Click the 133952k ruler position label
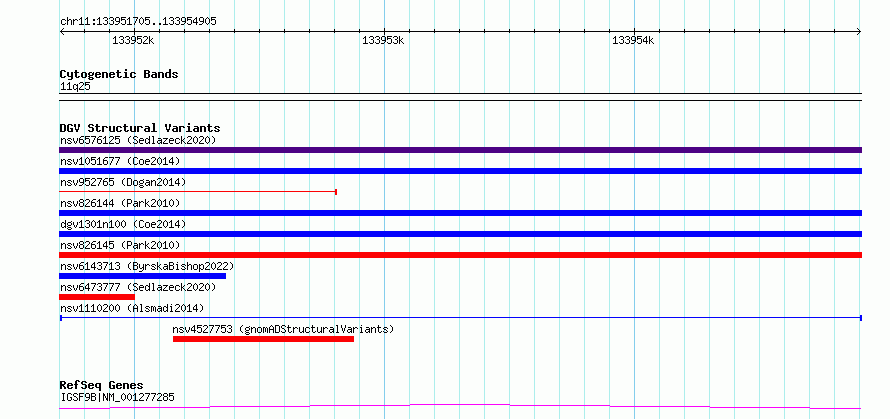 point(133,40)
